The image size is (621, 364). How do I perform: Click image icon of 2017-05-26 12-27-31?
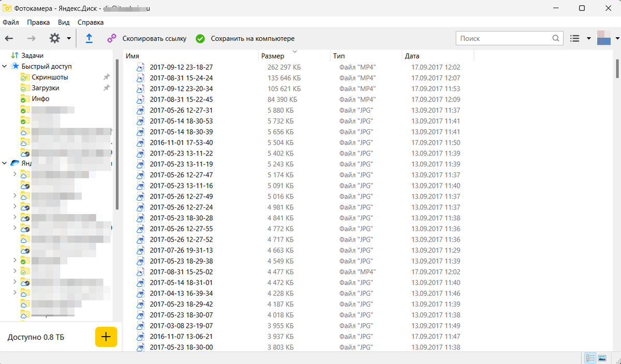pyautogui.click(x=140, y=110)
